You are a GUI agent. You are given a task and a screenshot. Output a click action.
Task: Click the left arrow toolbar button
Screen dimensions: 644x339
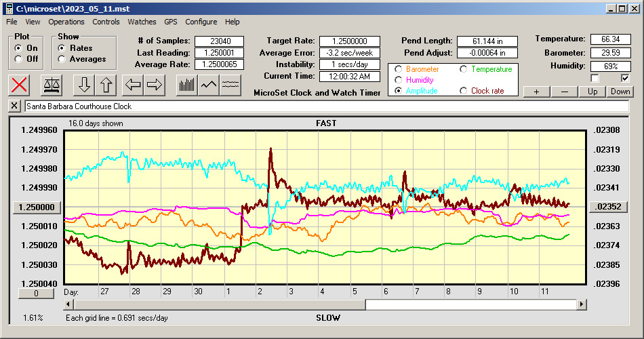133,85
